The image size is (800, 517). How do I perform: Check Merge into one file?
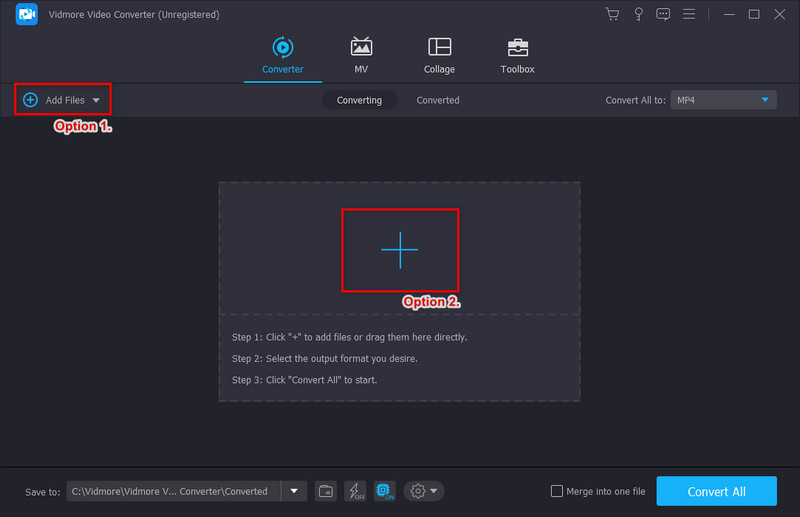(557, 491)
